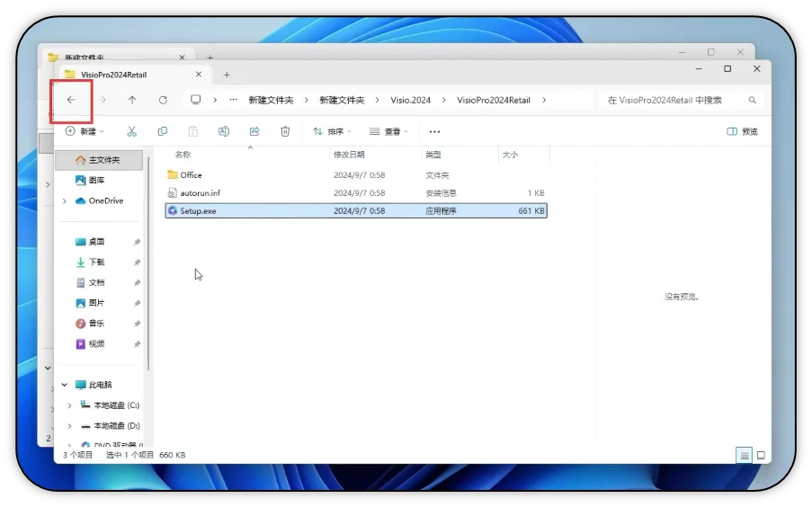The height and width of the screenshot is (507, 812).
Task: Click the forward navigation arrow
Action: (x=102, y=100)
